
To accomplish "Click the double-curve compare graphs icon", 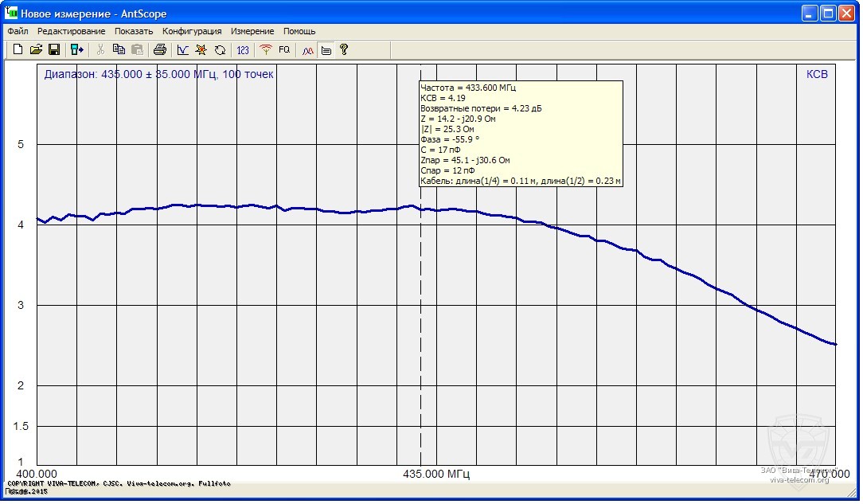I will point(307,50).
